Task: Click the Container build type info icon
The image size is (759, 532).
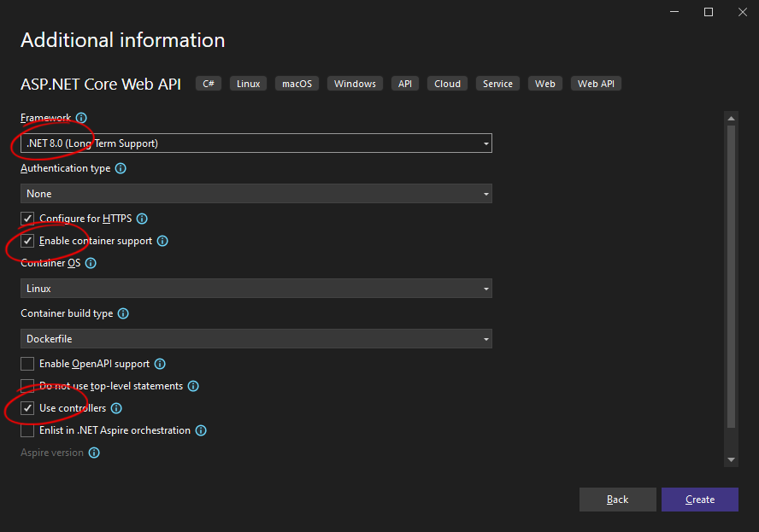Action: (123, 313)
